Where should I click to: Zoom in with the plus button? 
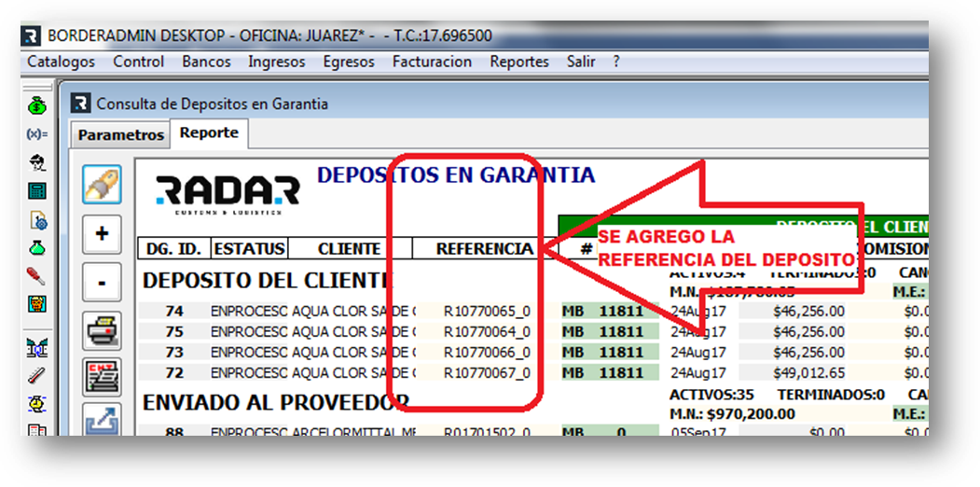point(102,234)
